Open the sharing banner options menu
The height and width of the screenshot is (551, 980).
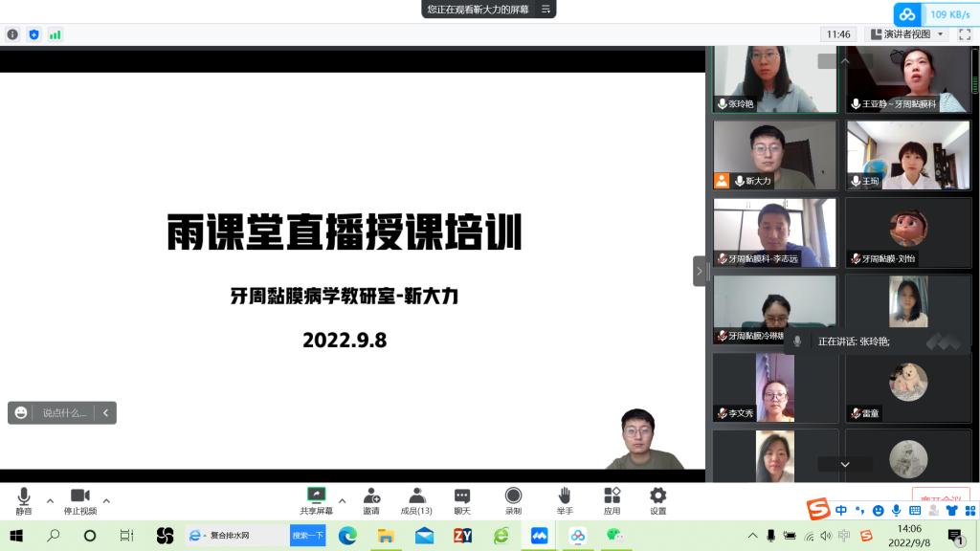pos(546,9)
